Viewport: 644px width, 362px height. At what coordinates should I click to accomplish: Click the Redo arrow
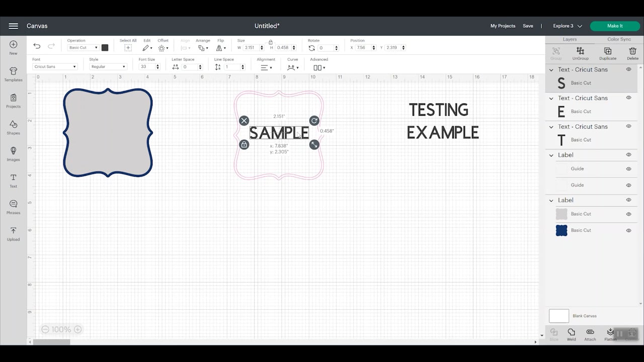(x=51, y=46)
